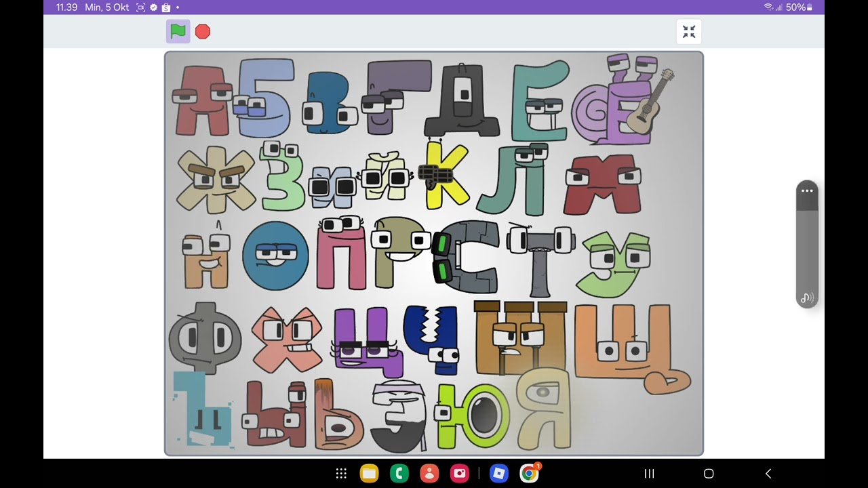868x488 pixels.
Task: Click the green flag to start project
Action: point(178,31)
